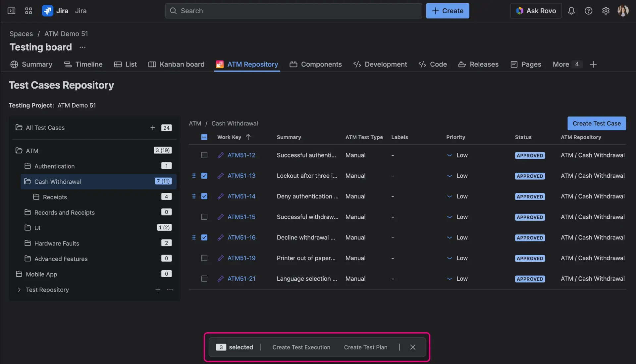Select the ATM folder in tree
The height and width of the screenshot is (364, 636).
click(x=94, y=151)
